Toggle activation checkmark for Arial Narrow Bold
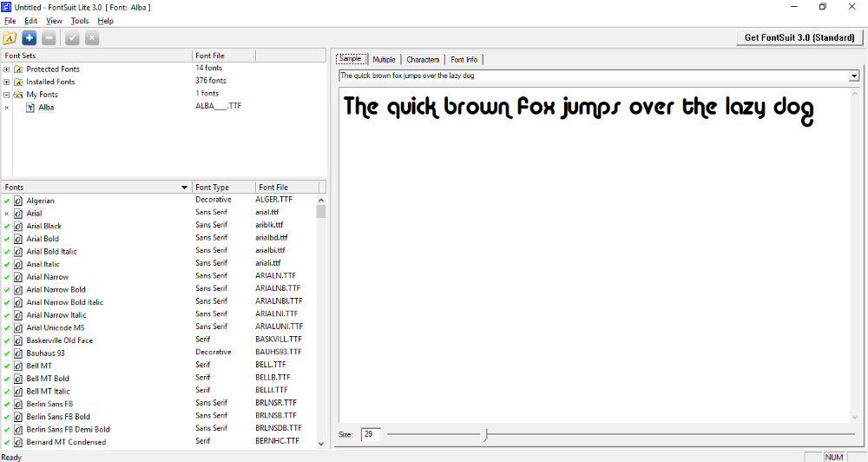Screen dimensions: 868x462 (7, 290)
